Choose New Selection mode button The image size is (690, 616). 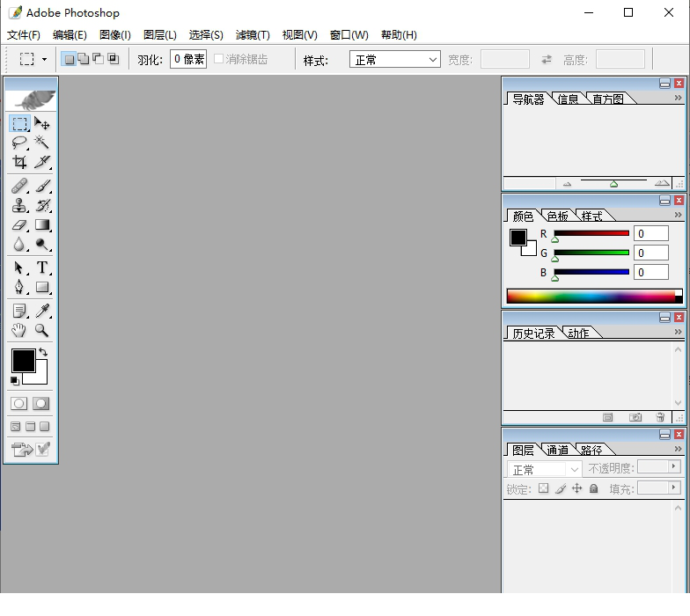(x=69, y=59)
